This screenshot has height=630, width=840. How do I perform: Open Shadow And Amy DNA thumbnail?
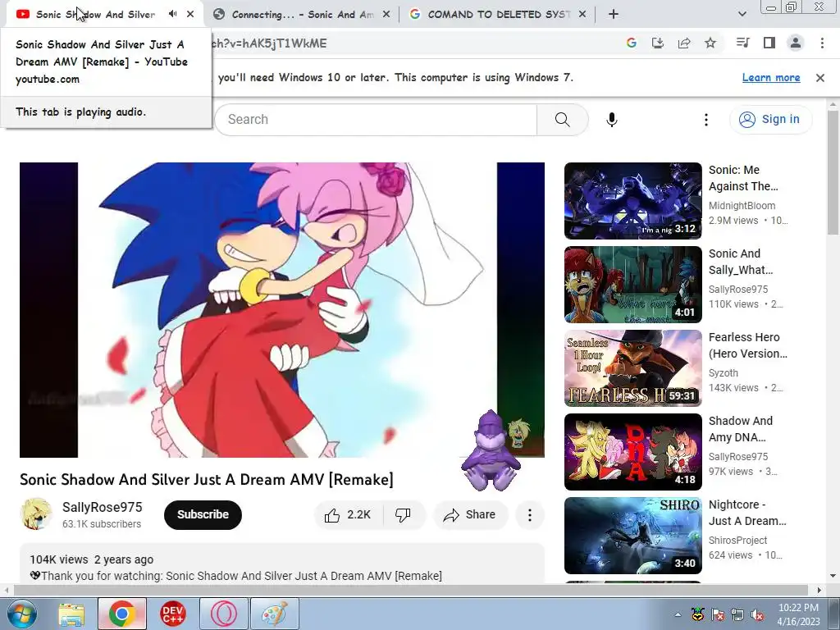[x=632, y=452]
